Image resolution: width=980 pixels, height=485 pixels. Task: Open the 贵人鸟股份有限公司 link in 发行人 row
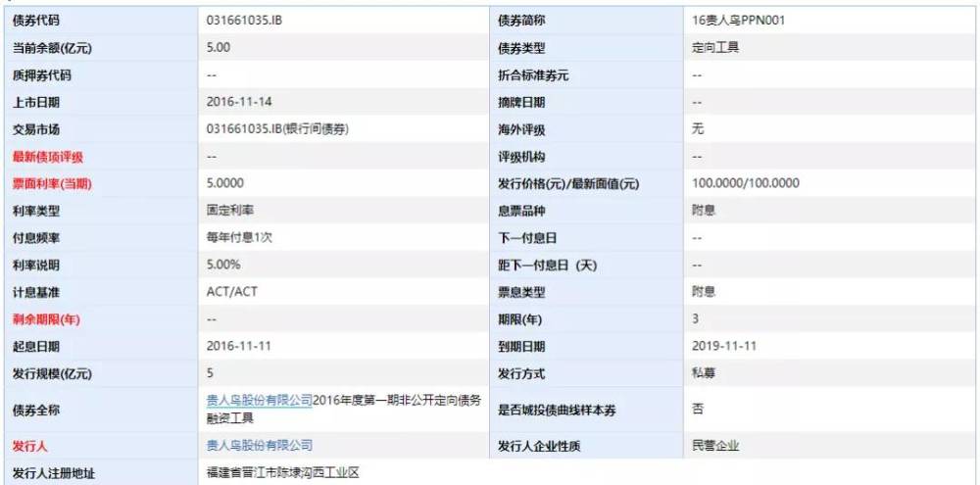[x=260, y=446]
